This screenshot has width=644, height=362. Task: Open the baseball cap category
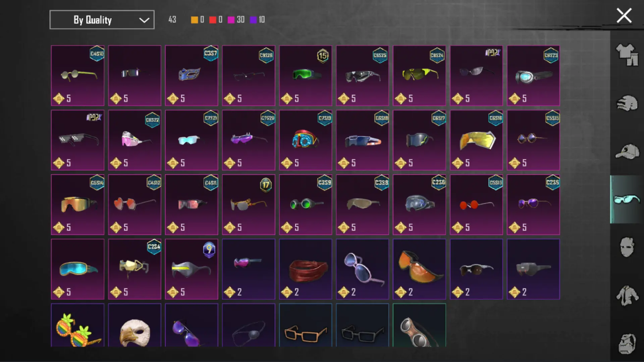[x=627, y=152]
